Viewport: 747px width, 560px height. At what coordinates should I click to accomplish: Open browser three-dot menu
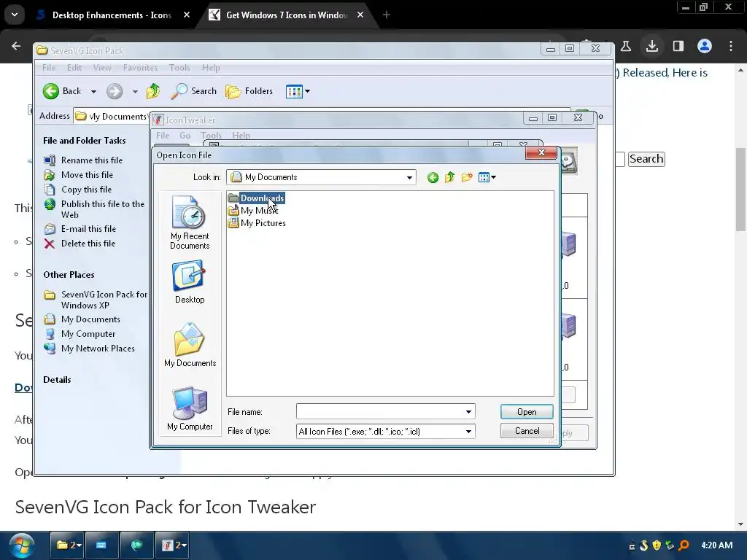(x=731, y=46)
